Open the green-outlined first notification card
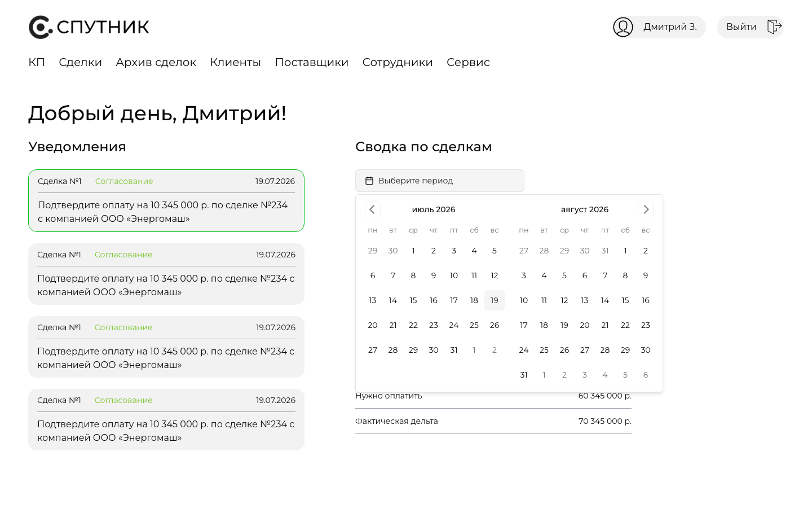The height and width of the screenshot is (508, 812). [x=166, y=200]
